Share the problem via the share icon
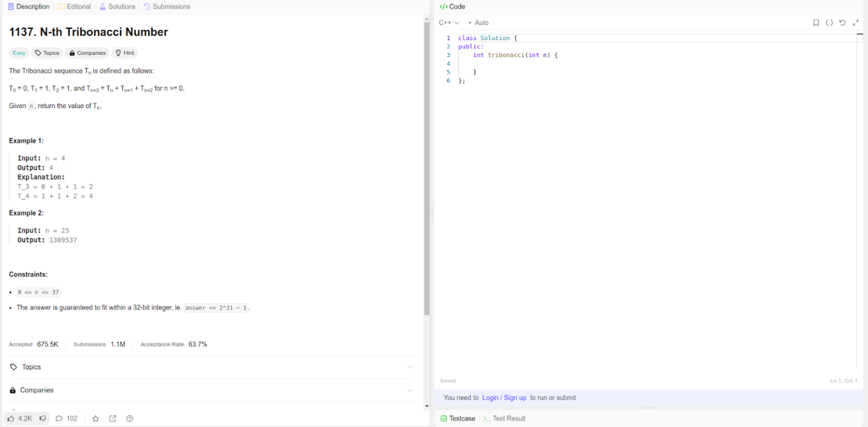Viewport: 868px width, 427px height. pyautogui.click(x=112, y=419)
